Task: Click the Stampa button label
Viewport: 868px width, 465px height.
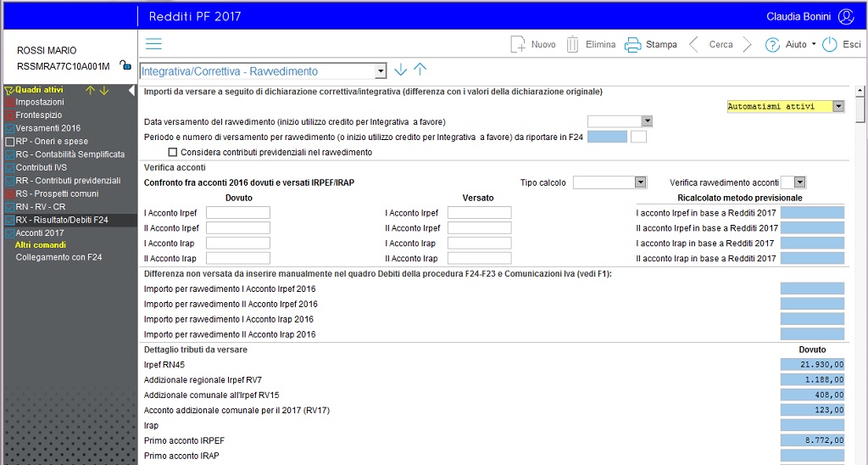Action: click(661, 44)
